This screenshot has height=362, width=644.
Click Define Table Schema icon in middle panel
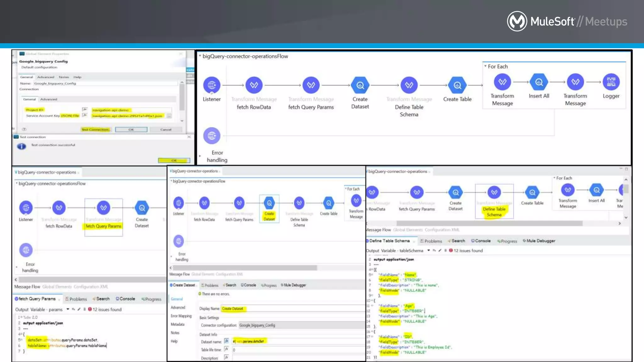pos(299,203)
